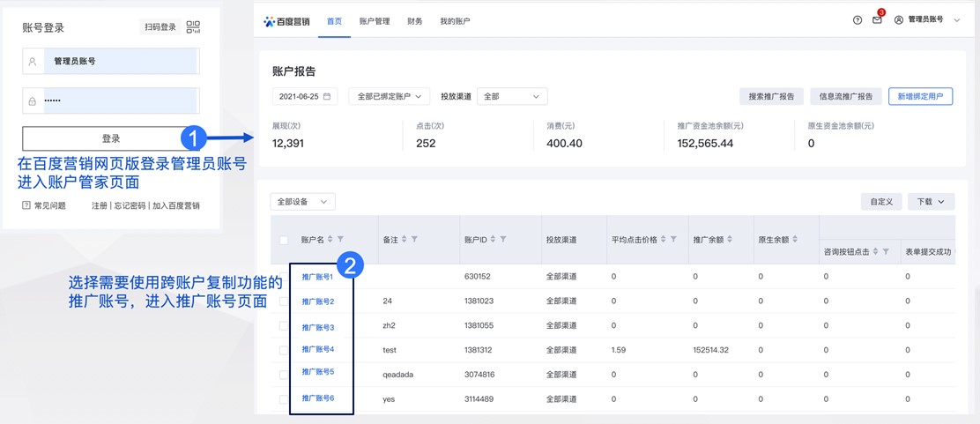Screen dimensions: 980x424
Task: Sort by 推广余额 column arrows
Action: point(730,240)
